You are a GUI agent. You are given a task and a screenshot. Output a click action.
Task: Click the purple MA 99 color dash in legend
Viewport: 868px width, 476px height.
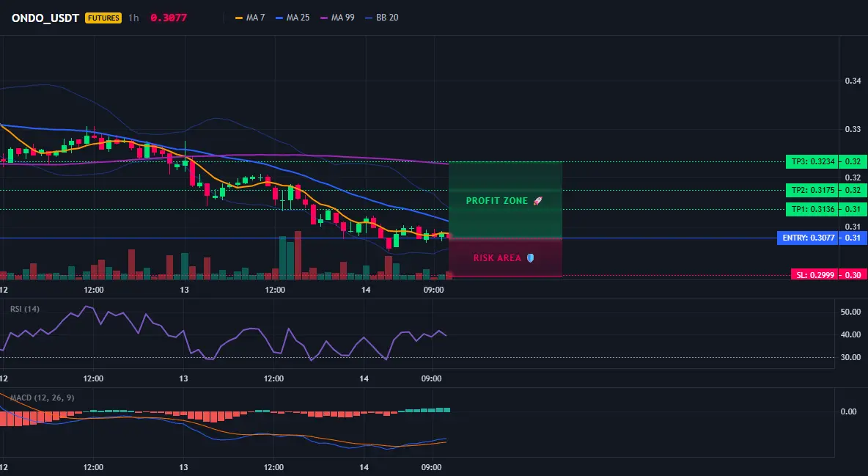pyautogui.click(x=324, y=18)
